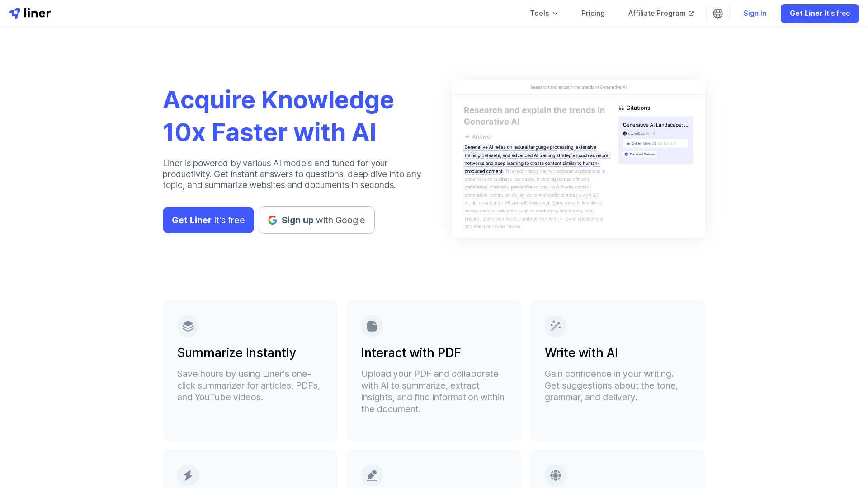868x488 pixels.
Task: Click the Google logo icon
Action: click(273, 220)
